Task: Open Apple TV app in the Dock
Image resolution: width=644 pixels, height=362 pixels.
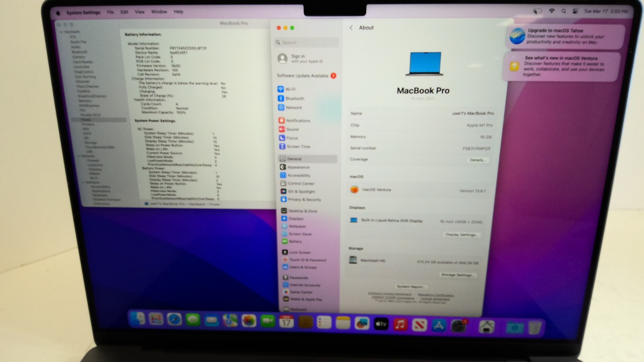Action: click(381, 324)
